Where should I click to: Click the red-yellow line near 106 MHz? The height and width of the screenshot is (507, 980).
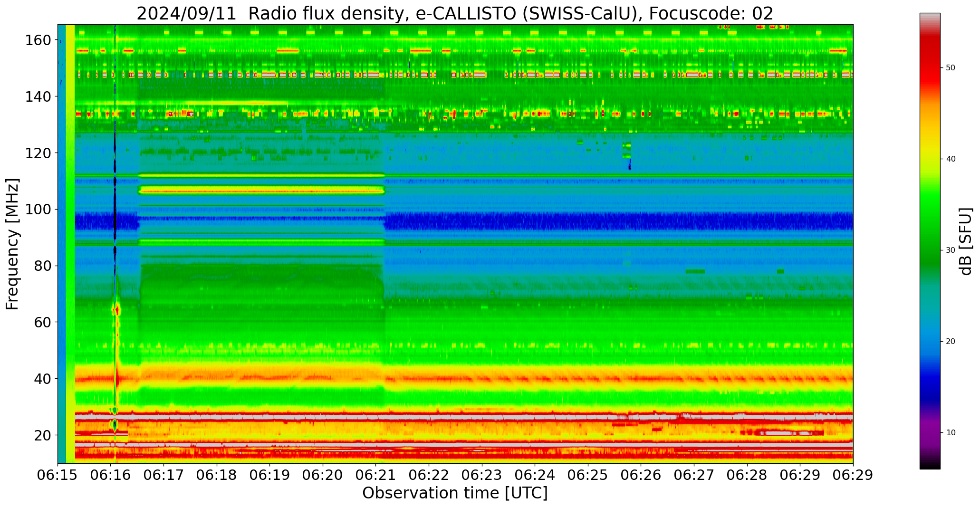coord(261,191)
